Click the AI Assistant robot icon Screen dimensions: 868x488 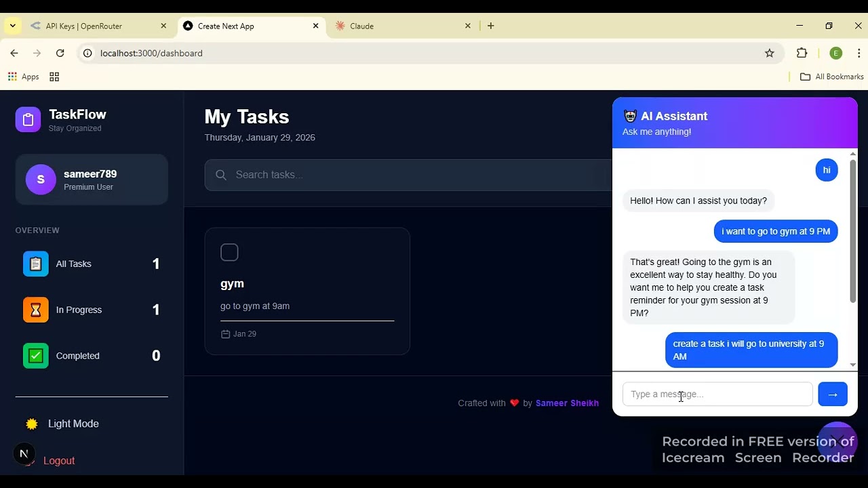pos(630,117)
